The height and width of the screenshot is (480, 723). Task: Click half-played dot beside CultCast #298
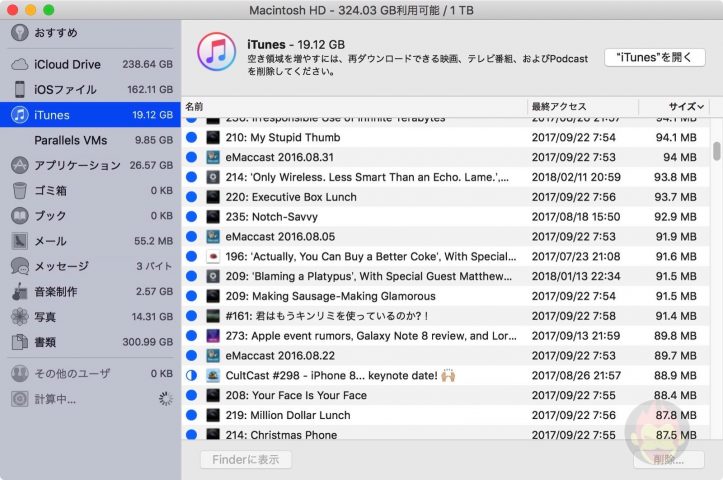pos(191,375)
